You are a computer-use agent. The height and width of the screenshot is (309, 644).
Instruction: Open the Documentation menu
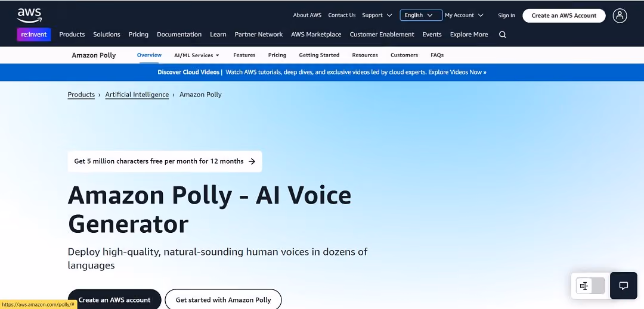pyautogui.click(x=179, y=35)
